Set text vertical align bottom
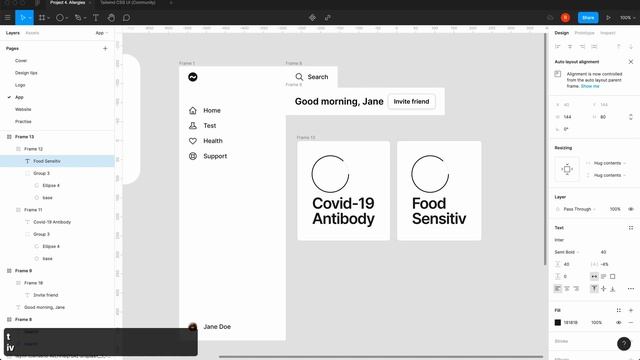Viewport: 640px width, 360px height. pos(613,289)
